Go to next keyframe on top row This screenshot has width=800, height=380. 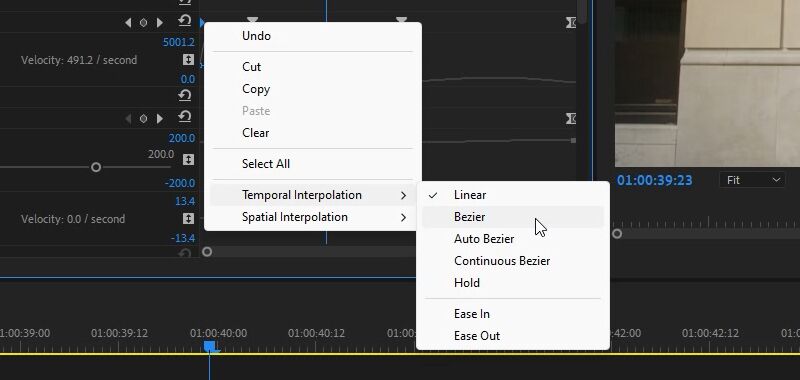pyautogui.click(x=160, y=22)
